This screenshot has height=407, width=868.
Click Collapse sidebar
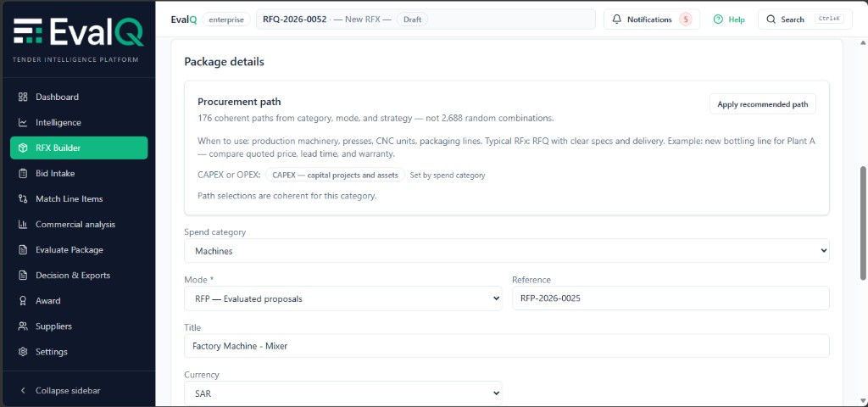[x=79, y=390]
